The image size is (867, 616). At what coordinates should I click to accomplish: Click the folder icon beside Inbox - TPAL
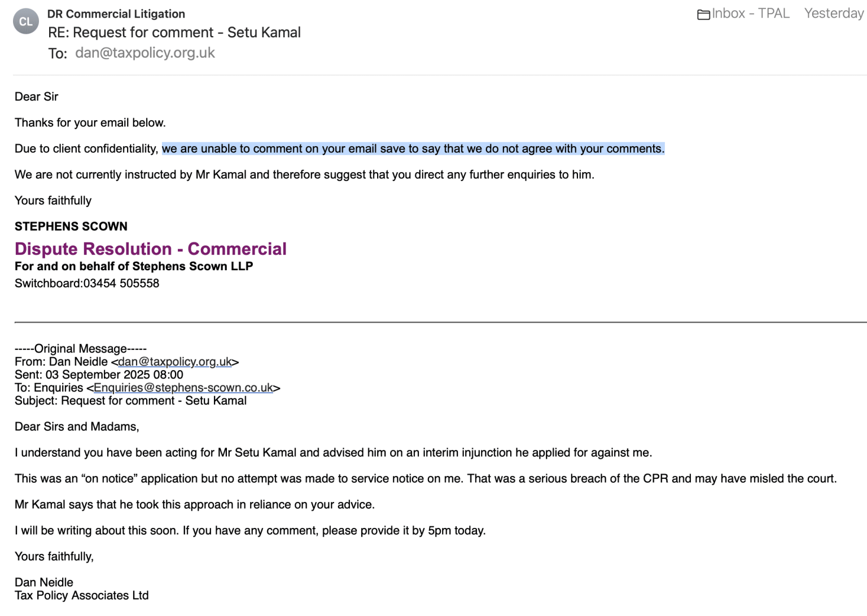(703, 14)
